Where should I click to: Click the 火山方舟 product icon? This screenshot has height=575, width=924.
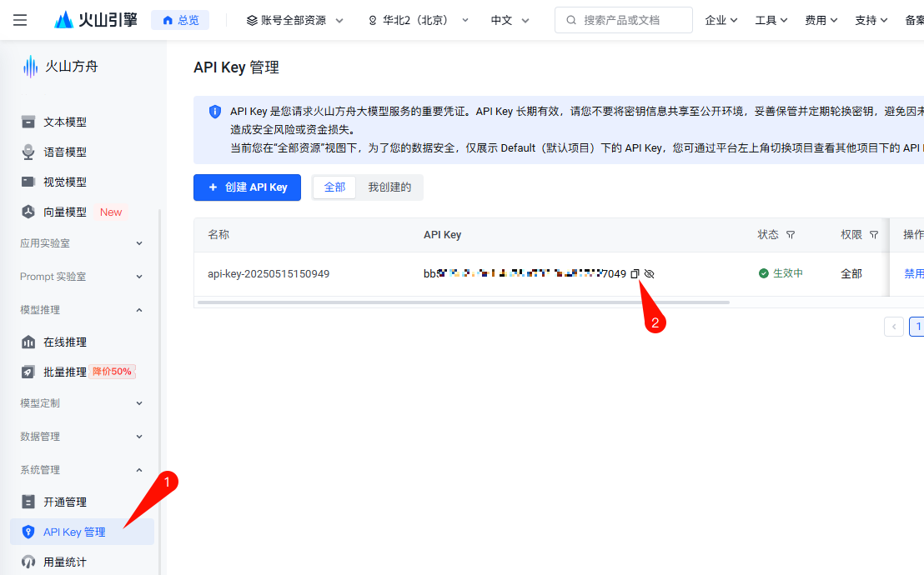[x=30, y=67]
